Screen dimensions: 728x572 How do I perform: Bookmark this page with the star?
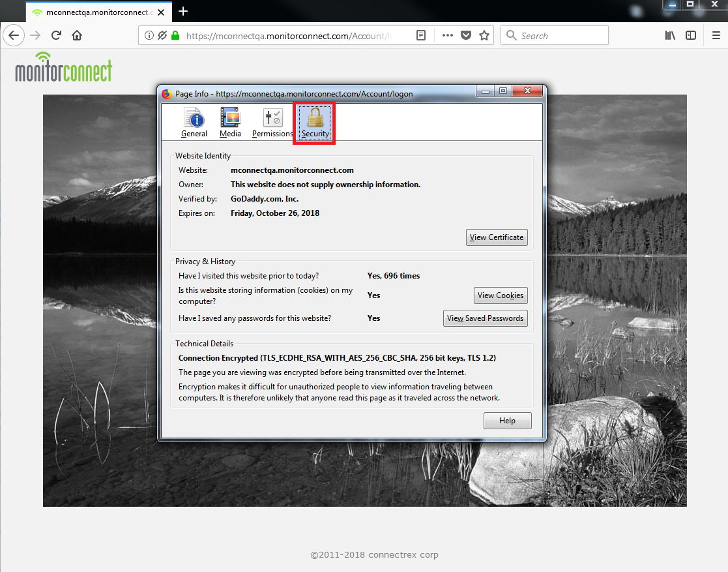[484, 36]
